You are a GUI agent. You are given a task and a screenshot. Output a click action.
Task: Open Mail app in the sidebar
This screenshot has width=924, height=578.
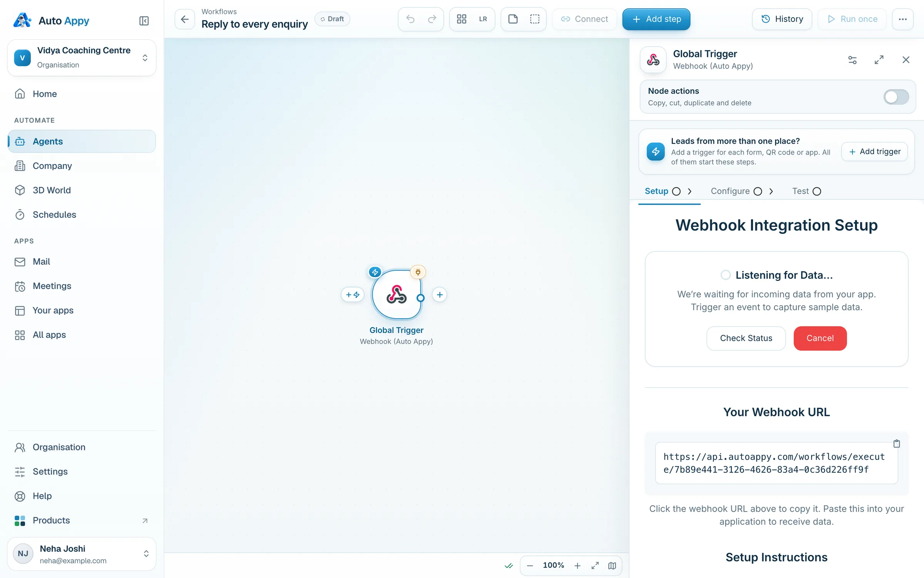[x=82, y=262]
